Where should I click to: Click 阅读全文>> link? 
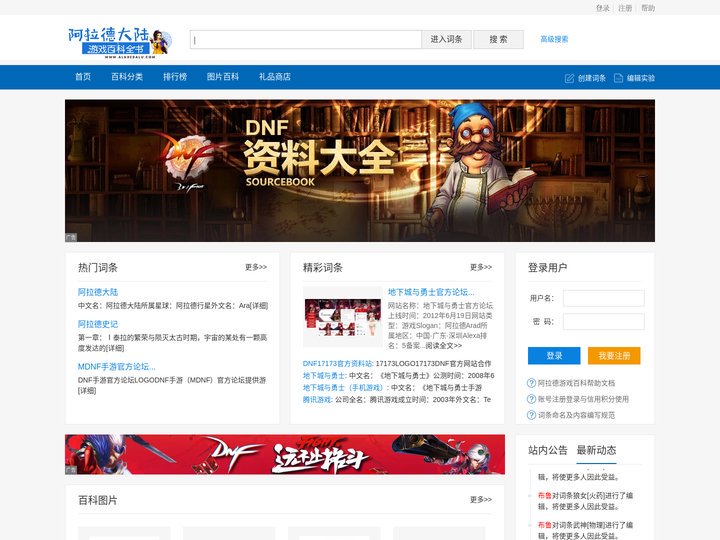coord(444,346)
